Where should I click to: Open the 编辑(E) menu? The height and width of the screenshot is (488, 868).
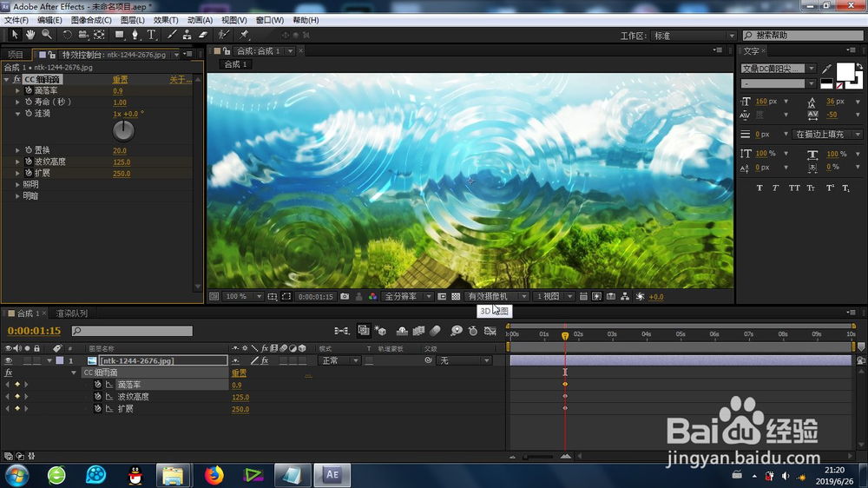(x=49, y=20)
